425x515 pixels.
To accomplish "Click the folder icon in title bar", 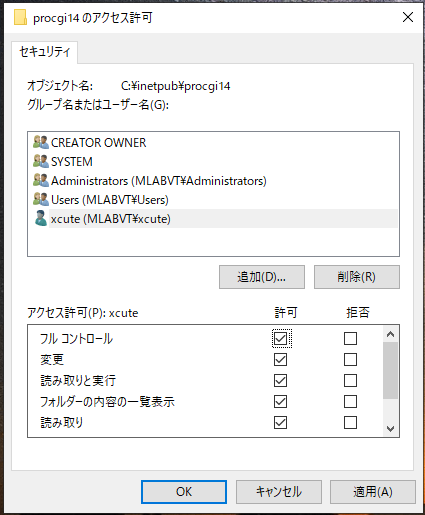I will point(20,17).
